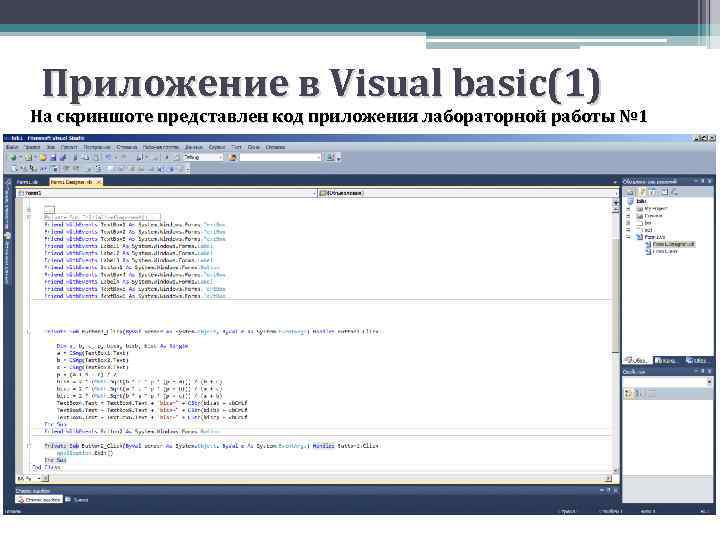Screen dimensions: 720x540
Task: Click the 'Friend WithEvents Button1' declaration line
Action: coord(132,268)
